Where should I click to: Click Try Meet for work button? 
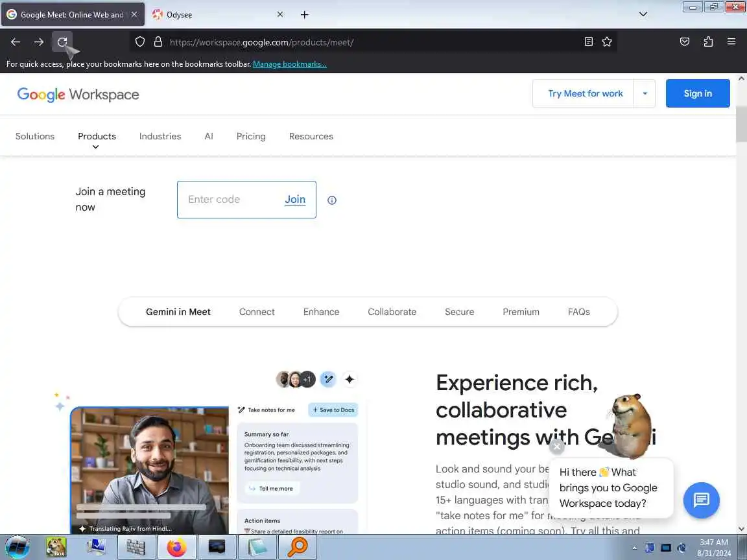585,93
